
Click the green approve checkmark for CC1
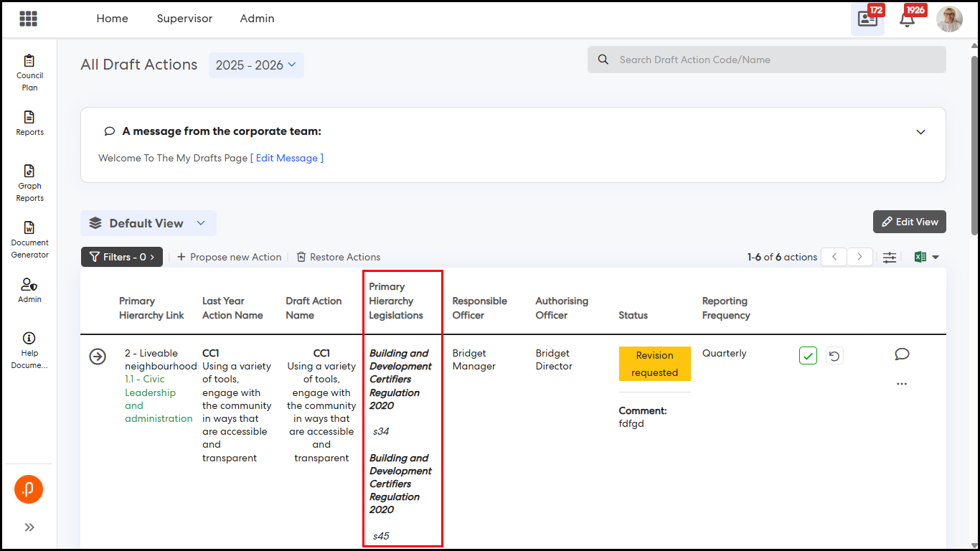pos(808,356)
